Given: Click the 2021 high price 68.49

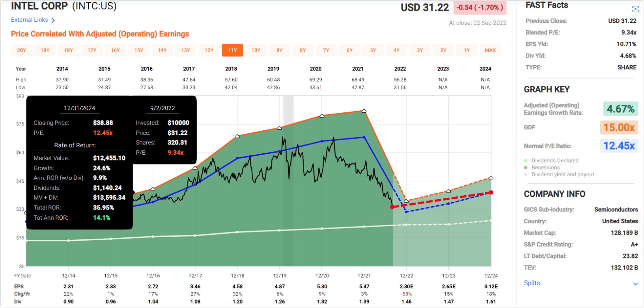Looking at the screenshot, I should pos(358,80).
